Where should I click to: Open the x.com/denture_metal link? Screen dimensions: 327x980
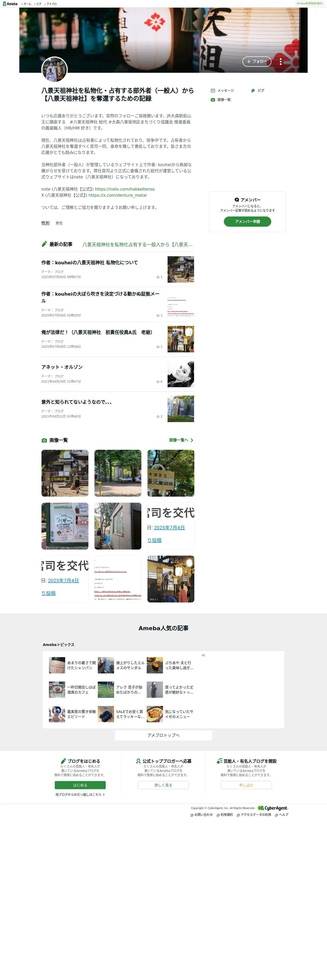point(118,195)
